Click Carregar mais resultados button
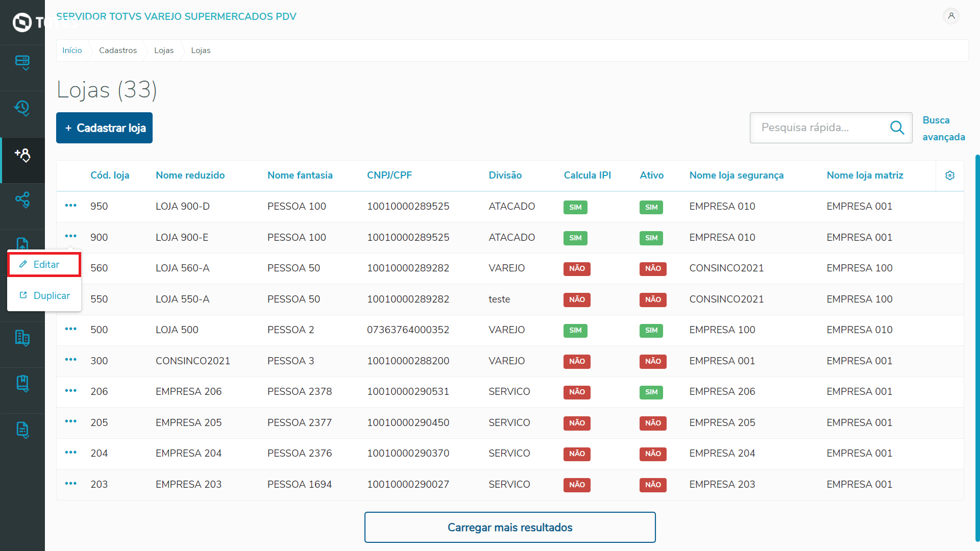Image resolution: width=980 pixels, height=551 pixels. (510, 527)
